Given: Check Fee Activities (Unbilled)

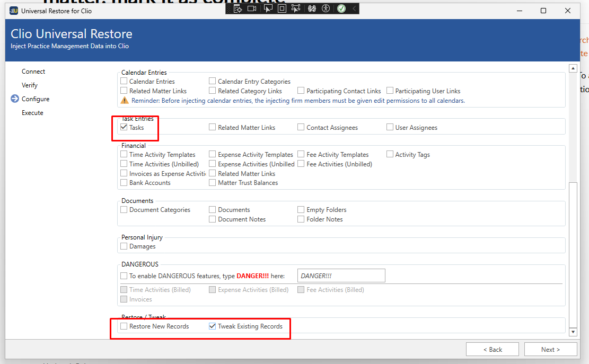Looking at the screenshot, I should click(301, 164).
